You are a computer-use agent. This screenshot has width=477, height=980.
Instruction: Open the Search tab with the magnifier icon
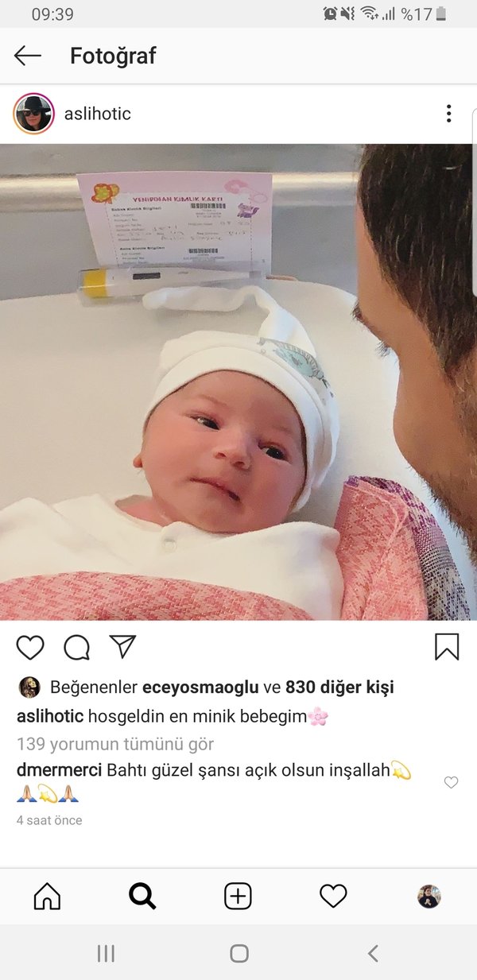tap(142, 897)
